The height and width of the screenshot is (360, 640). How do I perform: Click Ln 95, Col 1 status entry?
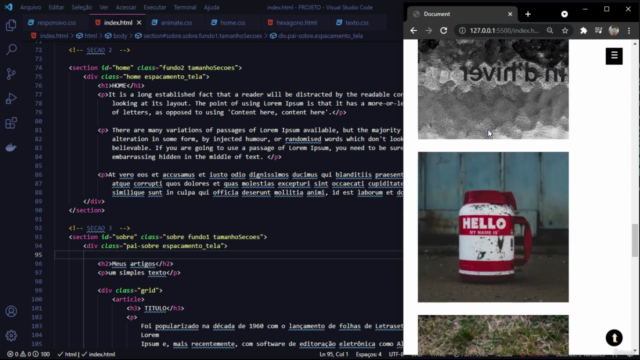(334, 354)
